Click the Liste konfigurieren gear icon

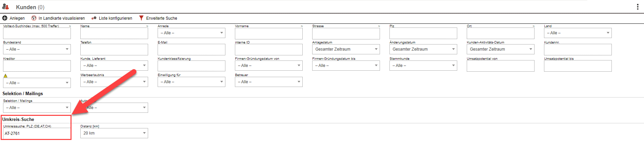[94, 18]
